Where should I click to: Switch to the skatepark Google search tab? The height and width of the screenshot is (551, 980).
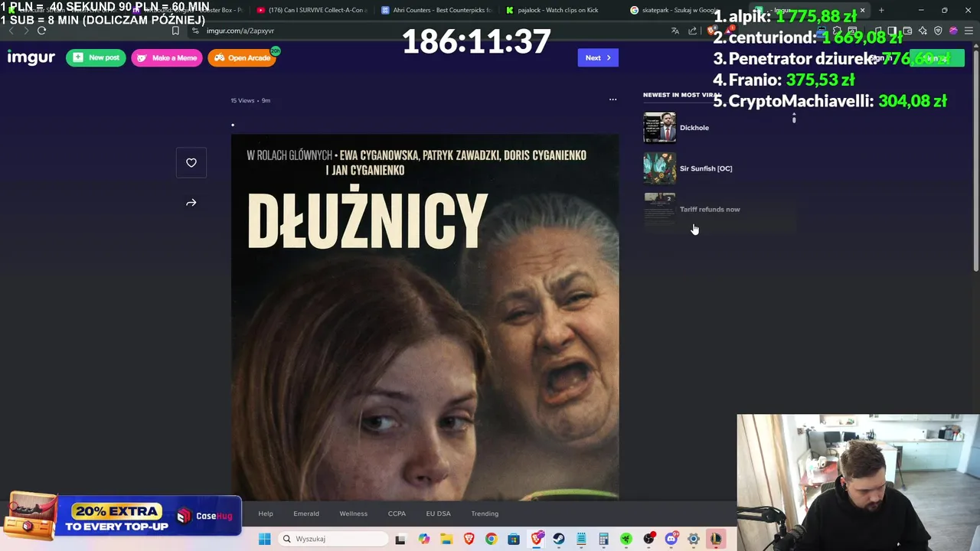tap(674, 10)
